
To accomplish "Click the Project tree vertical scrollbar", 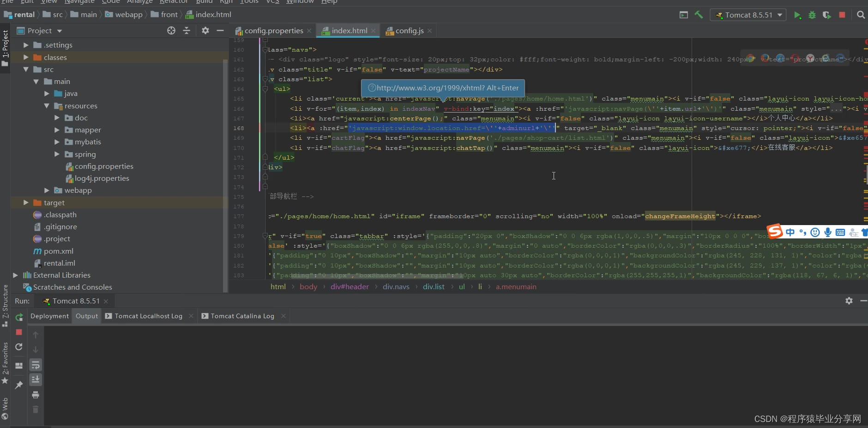I will [225, 175].
